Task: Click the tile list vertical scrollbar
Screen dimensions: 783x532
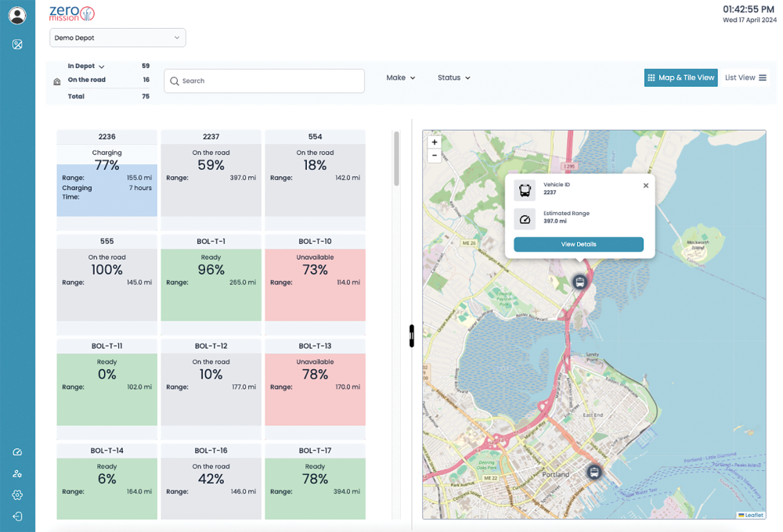Action: tap(396, 160)
